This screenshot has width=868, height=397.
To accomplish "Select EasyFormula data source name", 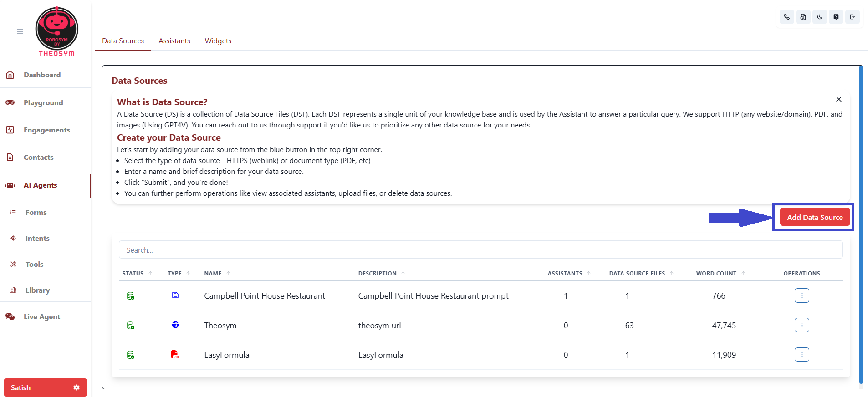I will click(227, 355).
